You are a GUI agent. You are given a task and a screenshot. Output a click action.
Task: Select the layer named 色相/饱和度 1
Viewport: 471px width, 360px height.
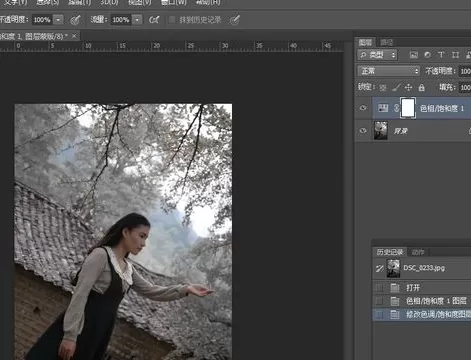(442, 108)
